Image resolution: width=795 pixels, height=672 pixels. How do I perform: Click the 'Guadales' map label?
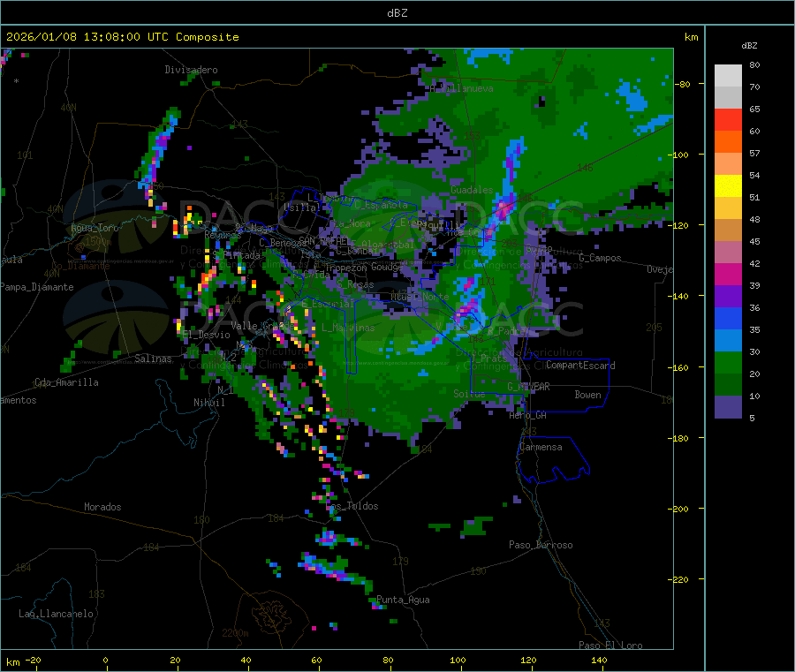coord(472,190)
